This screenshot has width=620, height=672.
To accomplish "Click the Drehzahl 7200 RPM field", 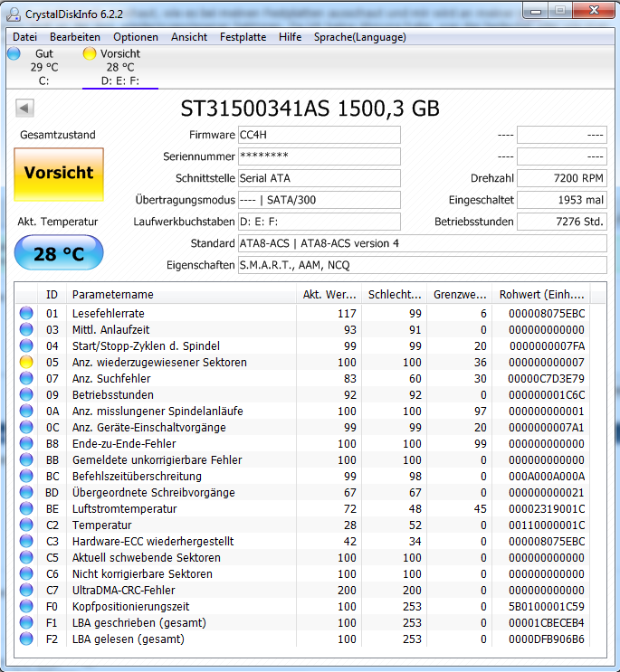I will (562, 178).
